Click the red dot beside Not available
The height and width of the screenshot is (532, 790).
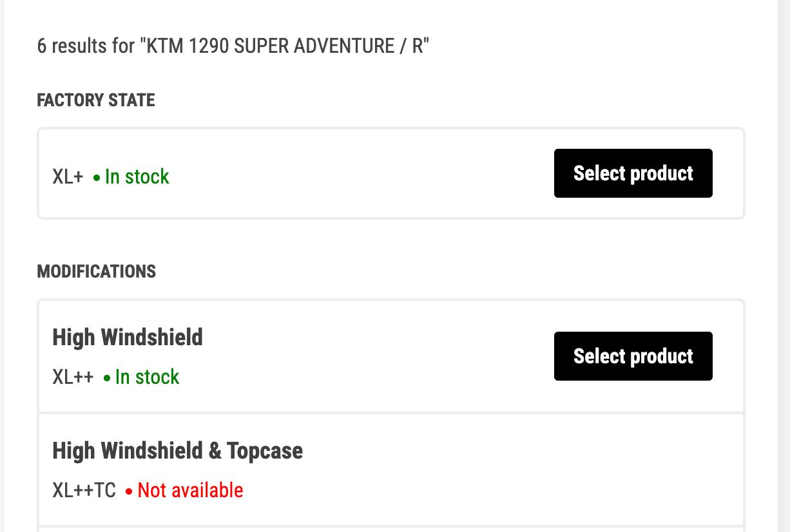[130, 491]
